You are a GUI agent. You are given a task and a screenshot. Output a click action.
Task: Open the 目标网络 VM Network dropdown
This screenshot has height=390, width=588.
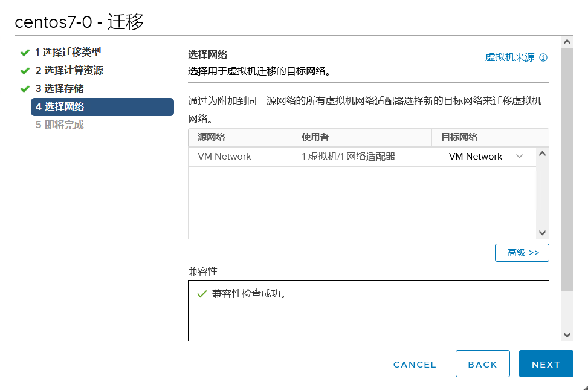click(x=484, y=157)
